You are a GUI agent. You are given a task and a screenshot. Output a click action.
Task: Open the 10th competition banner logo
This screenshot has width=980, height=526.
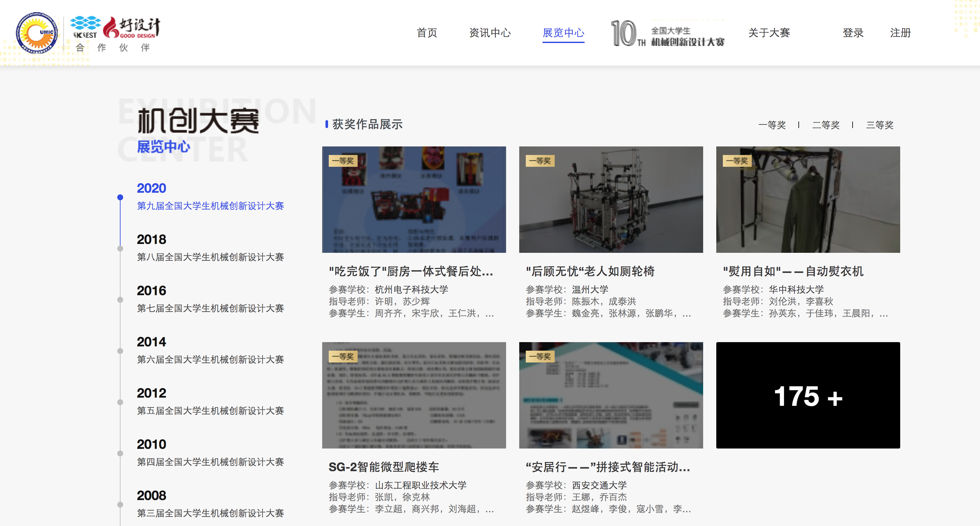point(667,33)
